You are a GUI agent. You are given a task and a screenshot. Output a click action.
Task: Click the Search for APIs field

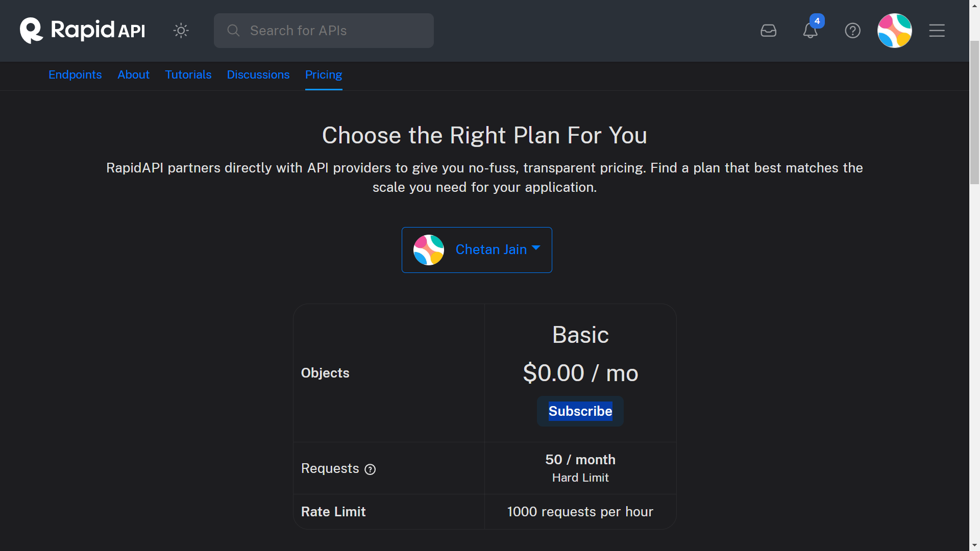[x=324, y=31]
